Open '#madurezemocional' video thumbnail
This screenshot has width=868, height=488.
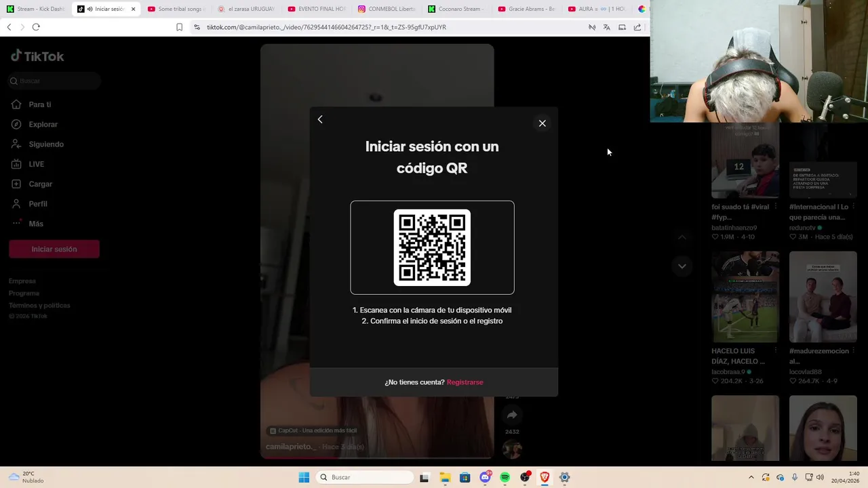coord(823,297)
